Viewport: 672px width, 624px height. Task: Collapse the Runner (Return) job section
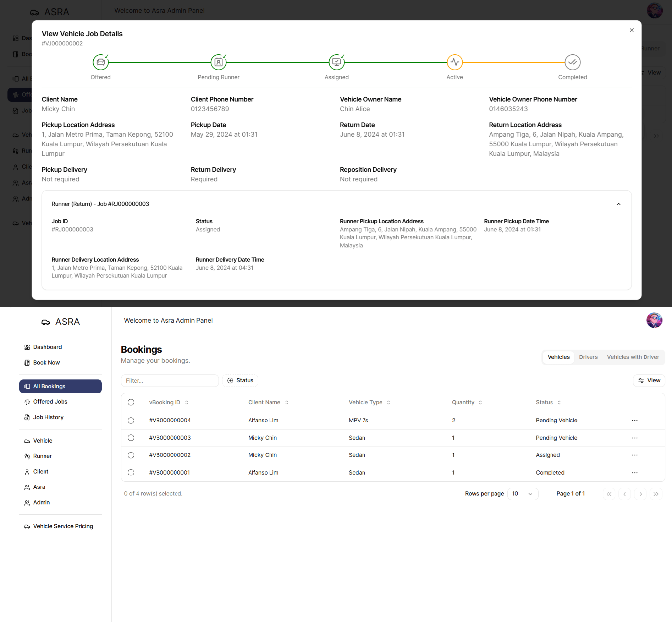click(618, 204)
